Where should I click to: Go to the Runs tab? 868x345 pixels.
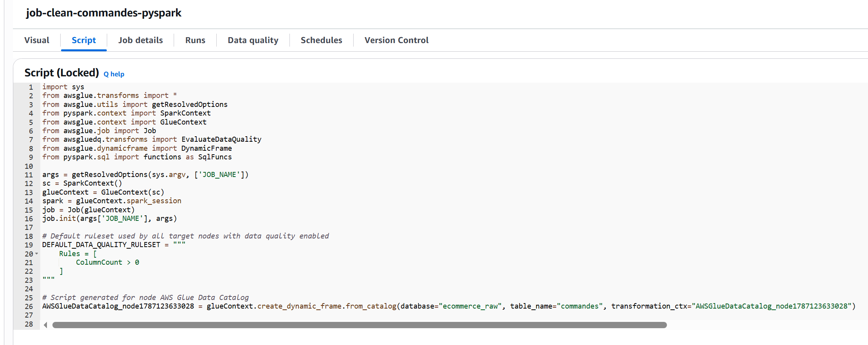[195, 40]
